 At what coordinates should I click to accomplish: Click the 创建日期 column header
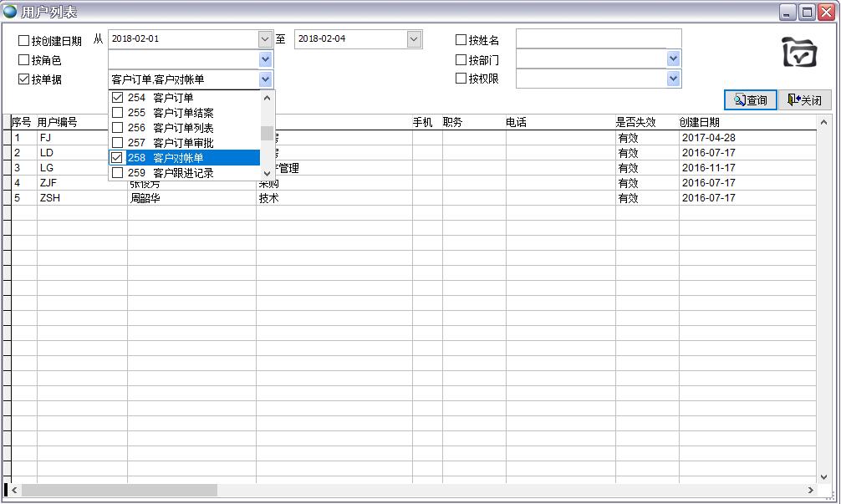[x=699, y=122]
